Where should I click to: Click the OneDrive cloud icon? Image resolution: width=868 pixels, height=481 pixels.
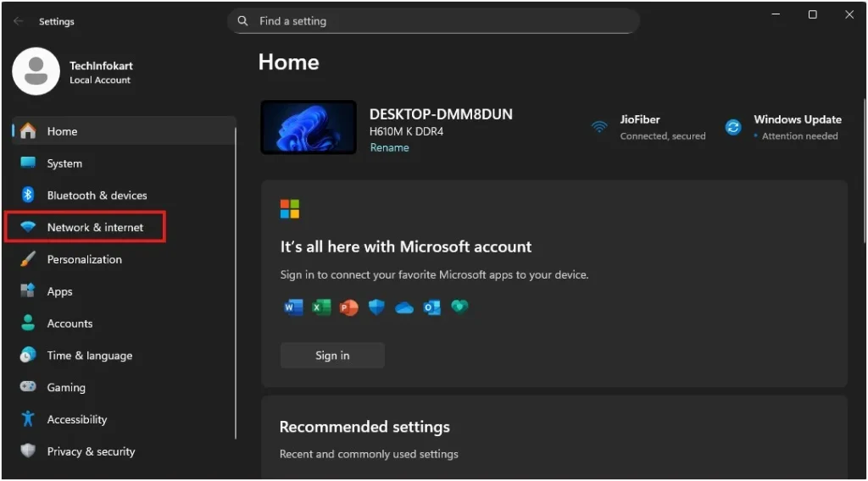click(404, 308)
